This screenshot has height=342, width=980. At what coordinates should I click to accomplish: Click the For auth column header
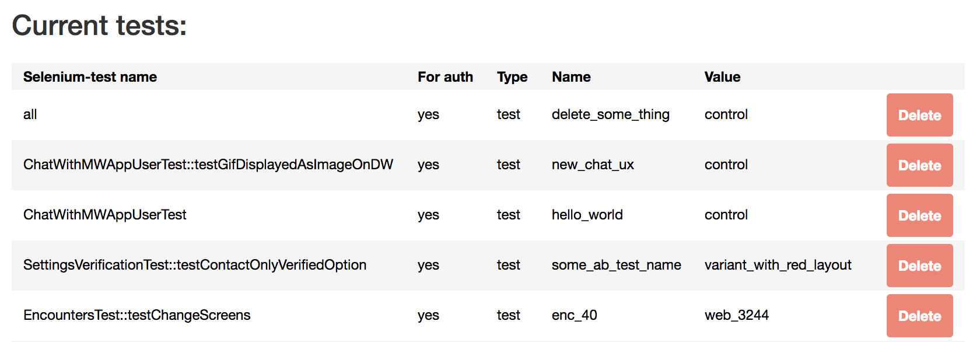445,77
